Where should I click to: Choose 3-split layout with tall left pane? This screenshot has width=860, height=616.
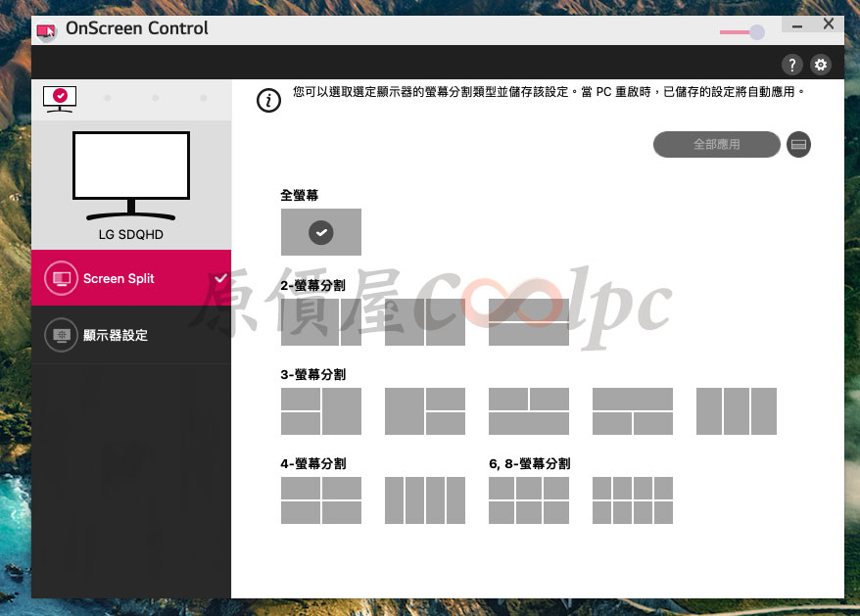pyautogui.click(x=424, y=411)
